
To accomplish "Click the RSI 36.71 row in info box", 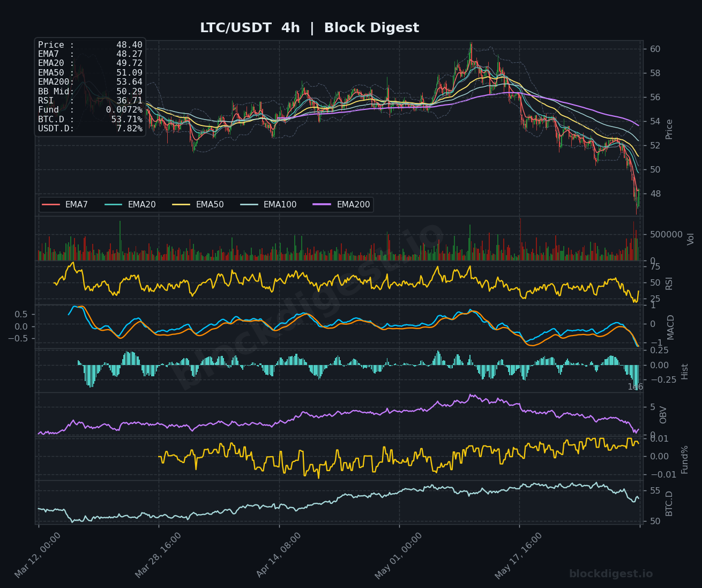I will click(90, 100).
